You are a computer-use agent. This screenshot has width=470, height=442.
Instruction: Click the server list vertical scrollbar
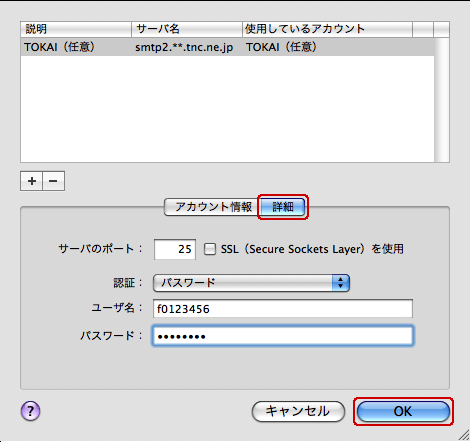coord(442,100)
